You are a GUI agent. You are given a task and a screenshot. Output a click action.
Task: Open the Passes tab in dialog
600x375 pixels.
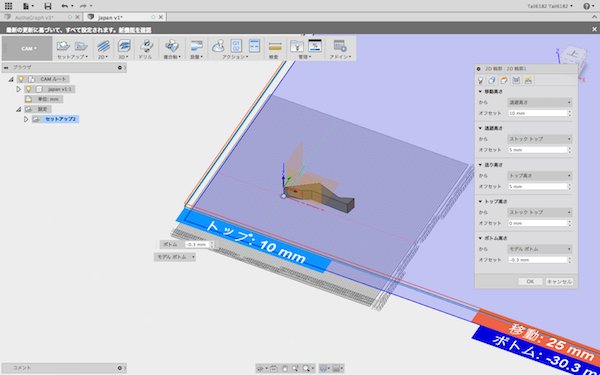516,80
